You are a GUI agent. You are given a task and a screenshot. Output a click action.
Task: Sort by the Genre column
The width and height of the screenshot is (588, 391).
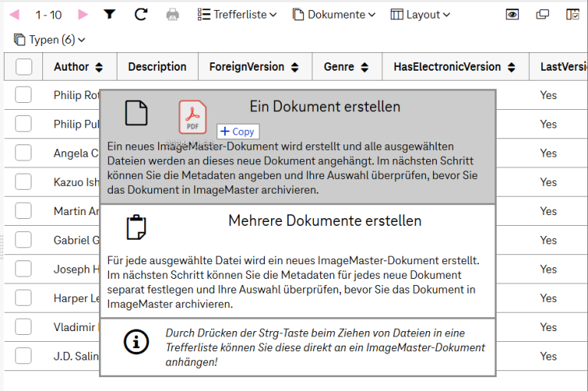point(365,67)
